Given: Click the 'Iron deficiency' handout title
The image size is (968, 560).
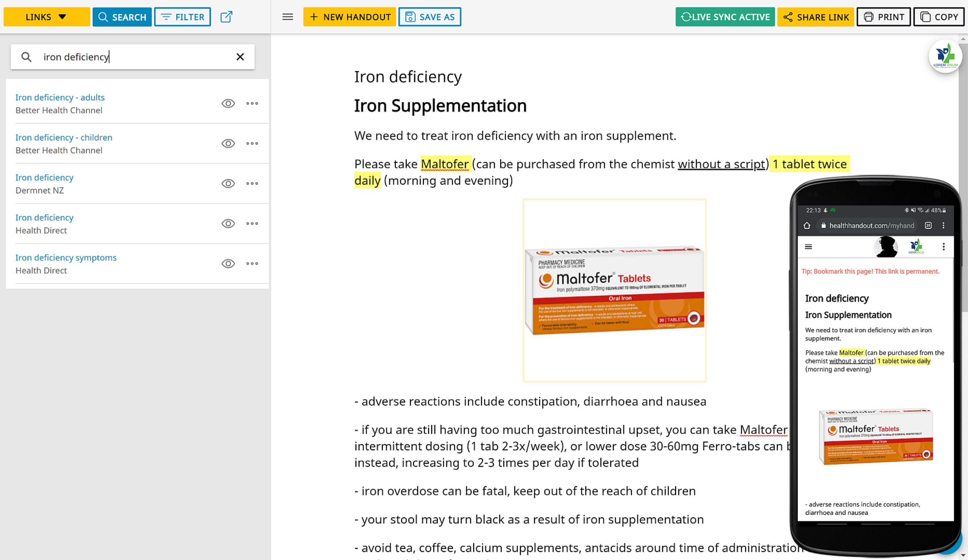Looking at the screenshot, I should (408, 76).
